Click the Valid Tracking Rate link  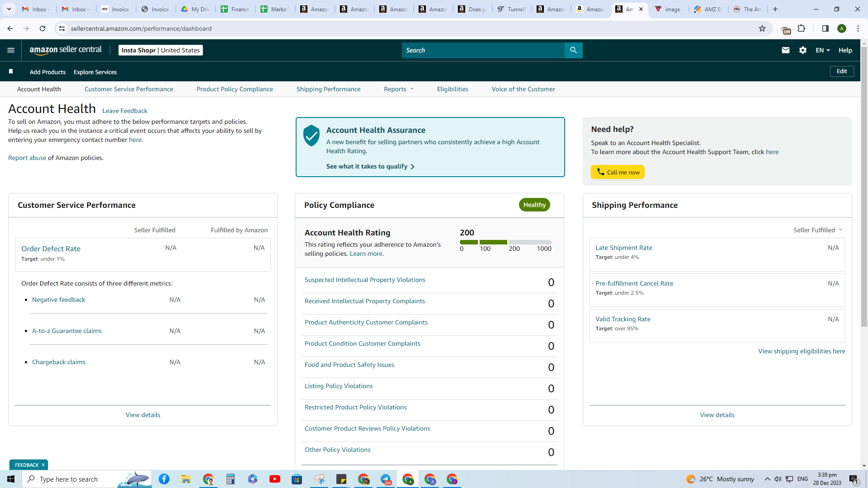pyautogui.click(x=623, y=319)
